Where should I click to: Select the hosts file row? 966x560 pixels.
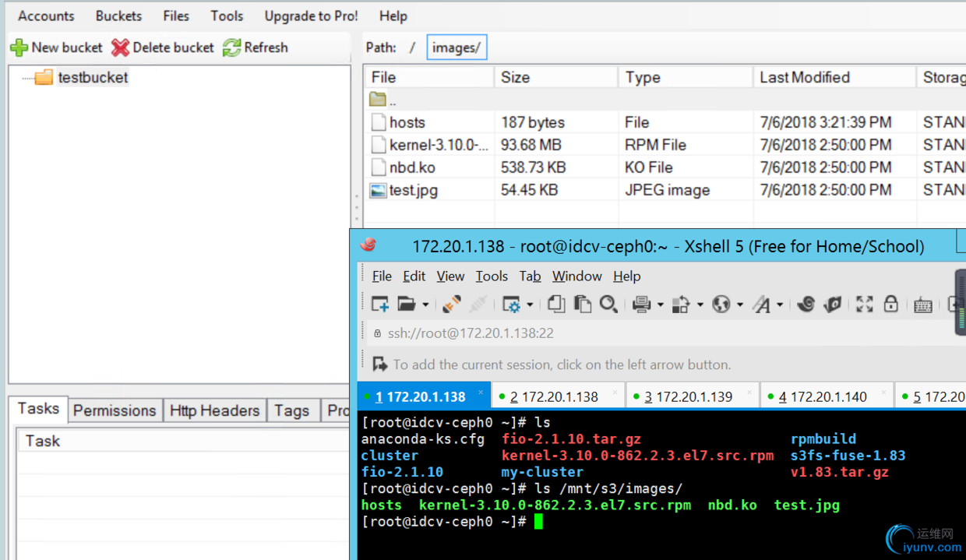(x=665, y=122)
